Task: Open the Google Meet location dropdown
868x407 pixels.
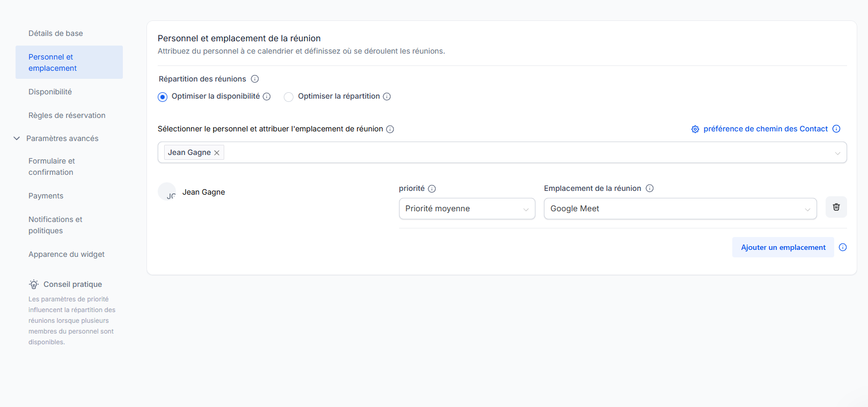Action: click(680, 209)
